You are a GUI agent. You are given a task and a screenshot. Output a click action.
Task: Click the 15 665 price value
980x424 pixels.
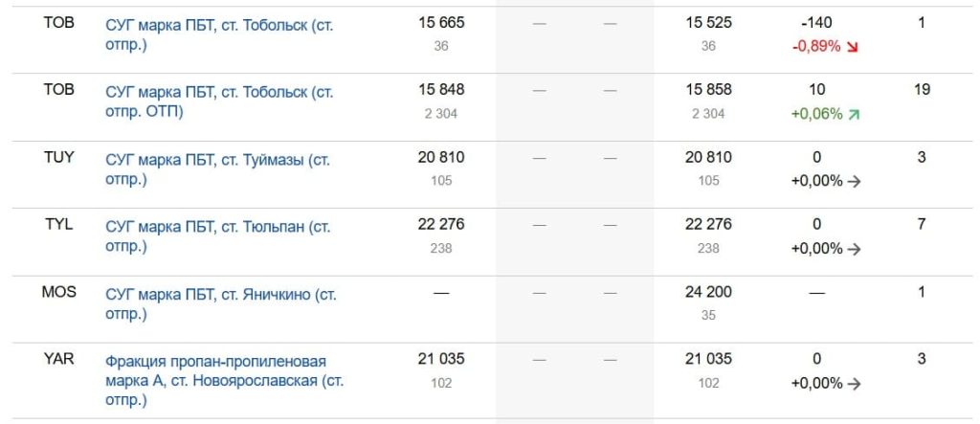(x=441, y=23)
